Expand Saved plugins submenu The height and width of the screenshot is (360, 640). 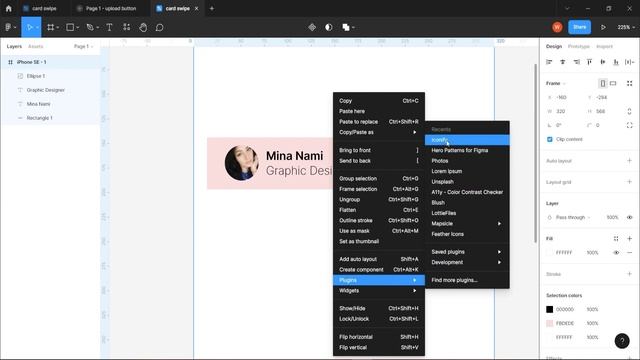[467, 252]
